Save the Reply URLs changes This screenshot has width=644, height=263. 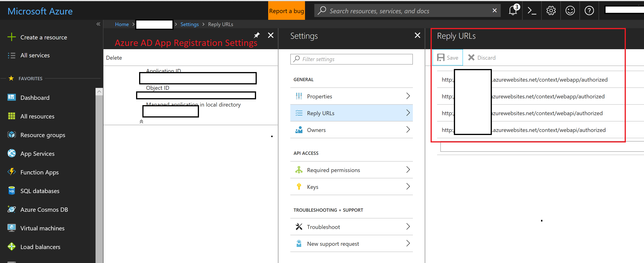point(448,58)
